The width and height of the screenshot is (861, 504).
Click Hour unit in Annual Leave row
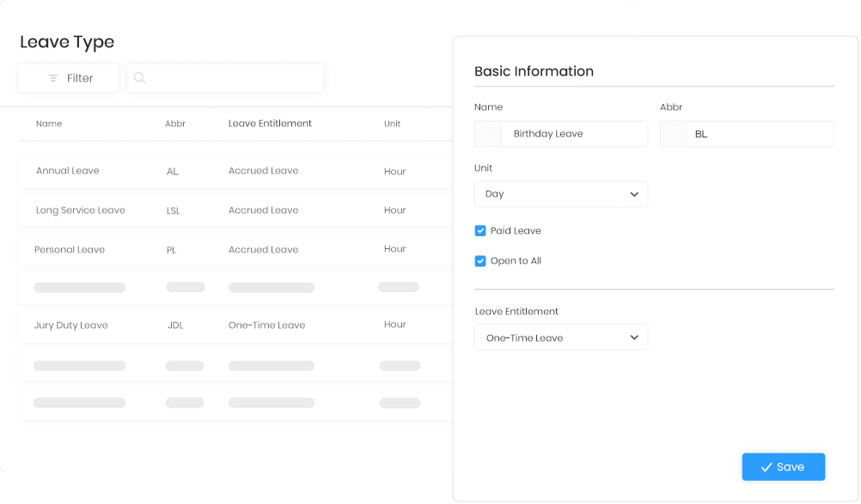click(x=394, y=172)
